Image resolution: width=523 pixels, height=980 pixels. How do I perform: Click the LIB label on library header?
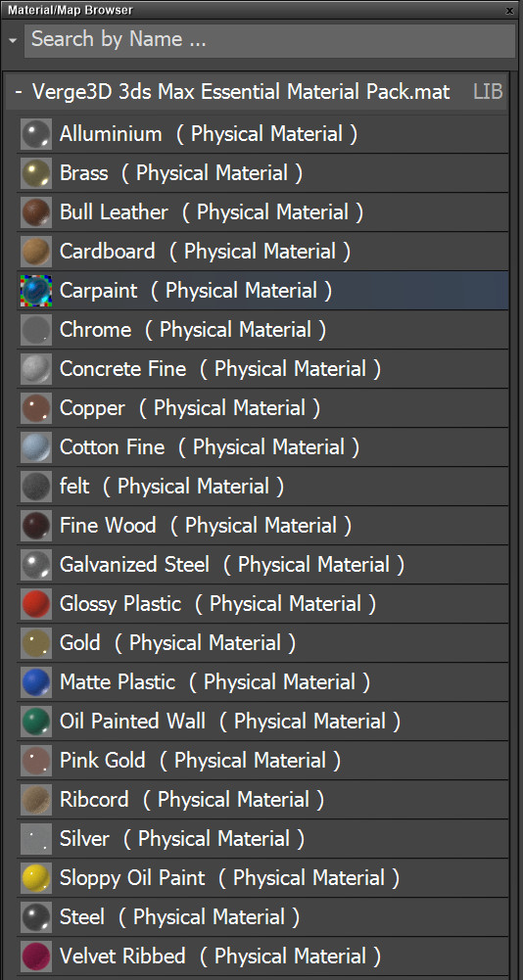(488, 92)
